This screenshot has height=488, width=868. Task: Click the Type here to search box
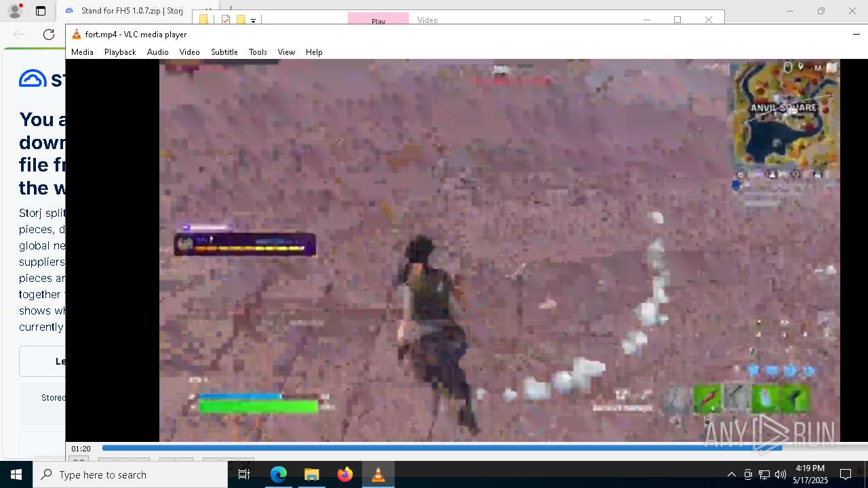click(x=130, y=474)
